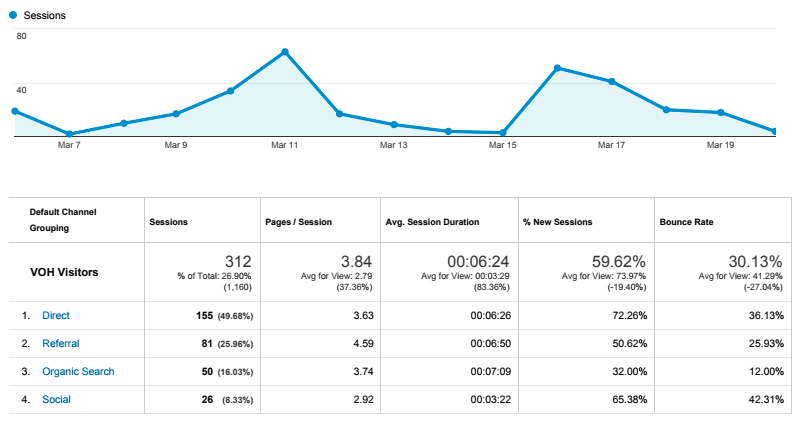Click Direct new sessions 72.26%
The height and width of the screenshot is (427, 792).
(x=629, y=315)
